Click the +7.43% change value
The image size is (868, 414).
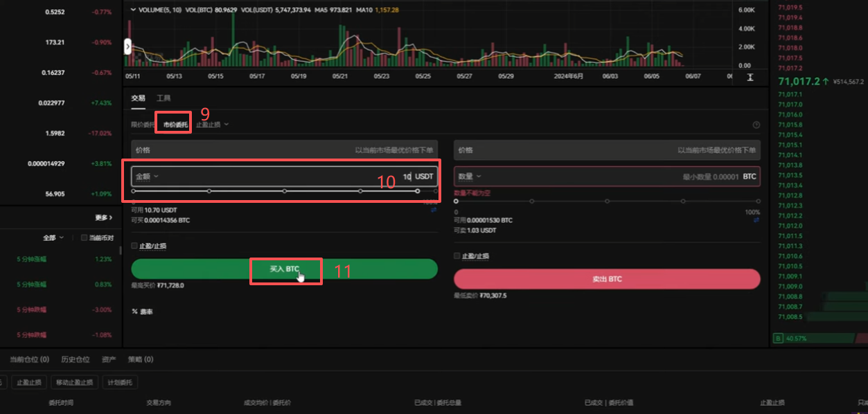pos(100,102)
